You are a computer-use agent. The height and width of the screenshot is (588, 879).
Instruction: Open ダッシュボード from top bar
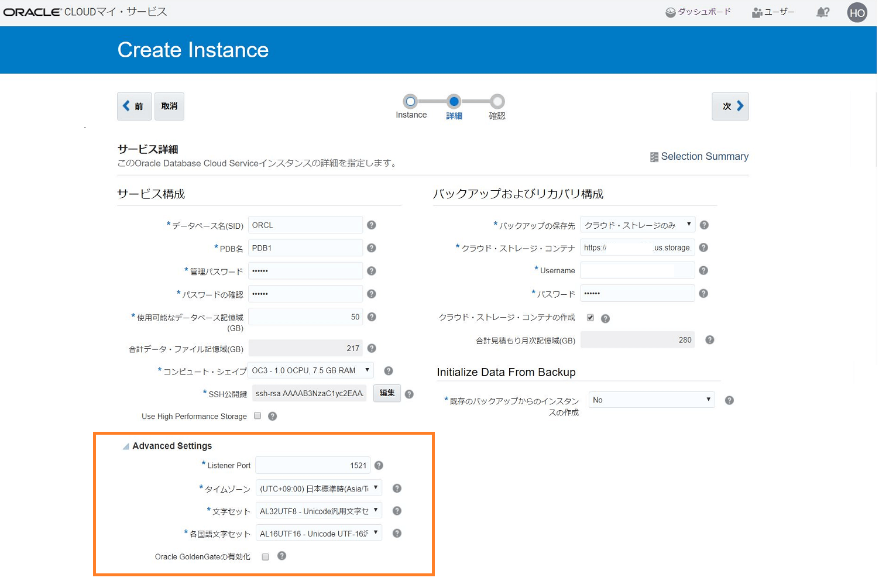coord(699,12)
